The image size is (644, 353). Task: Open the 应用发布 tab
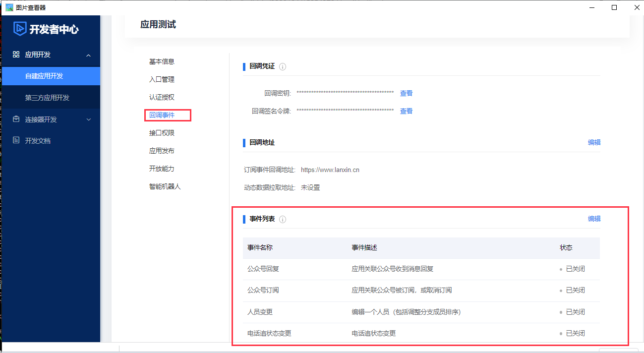click(162, 151)
